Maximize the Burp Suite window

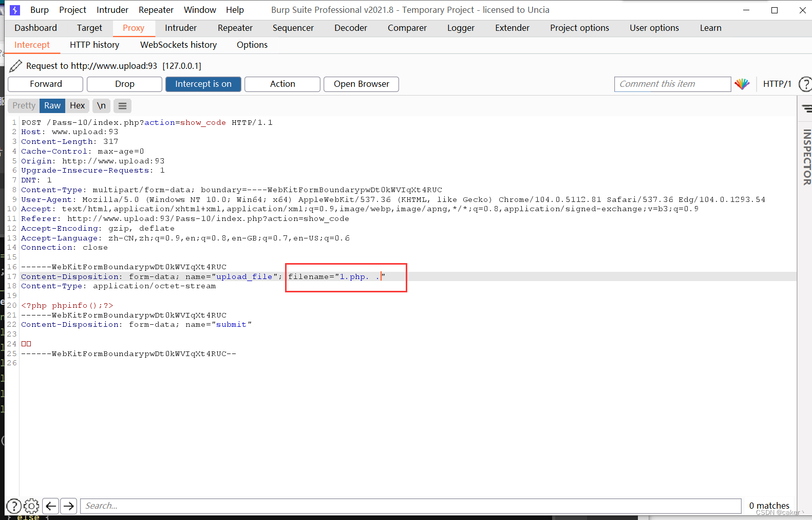point(775,10)
